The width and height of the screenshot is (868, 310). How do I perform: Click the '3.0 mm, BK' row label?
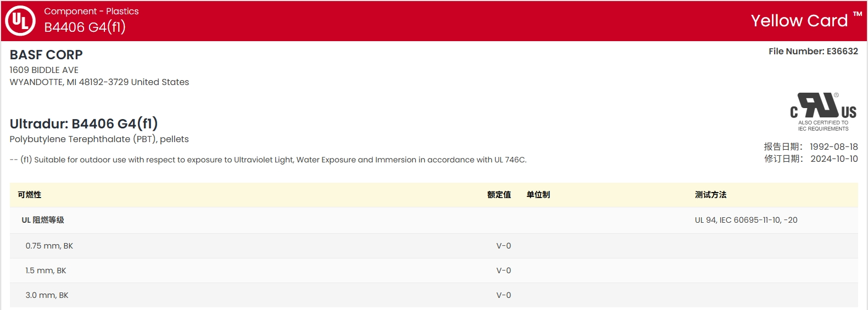click(47, 295)
